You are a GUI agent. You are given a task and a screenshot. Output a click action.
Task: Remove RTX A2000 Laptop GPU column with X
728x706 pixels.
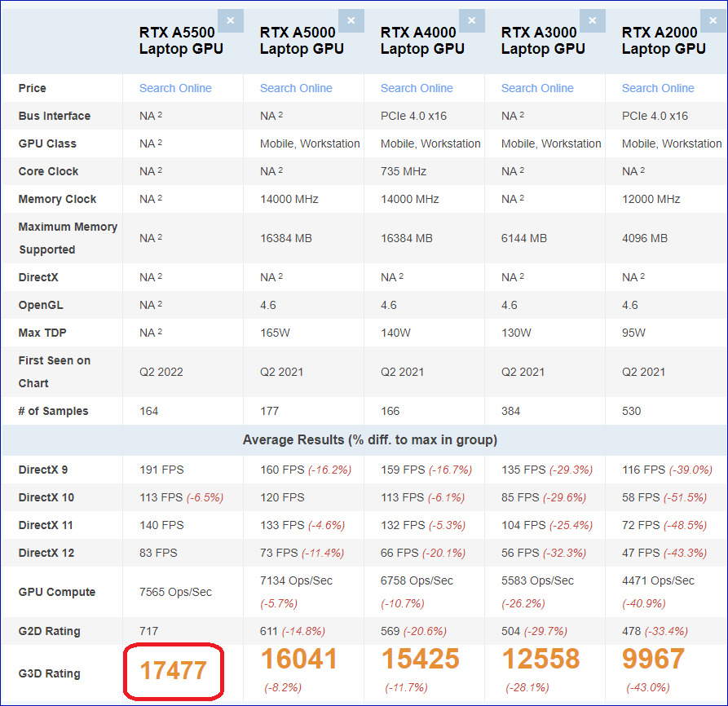tap(713, 20)
